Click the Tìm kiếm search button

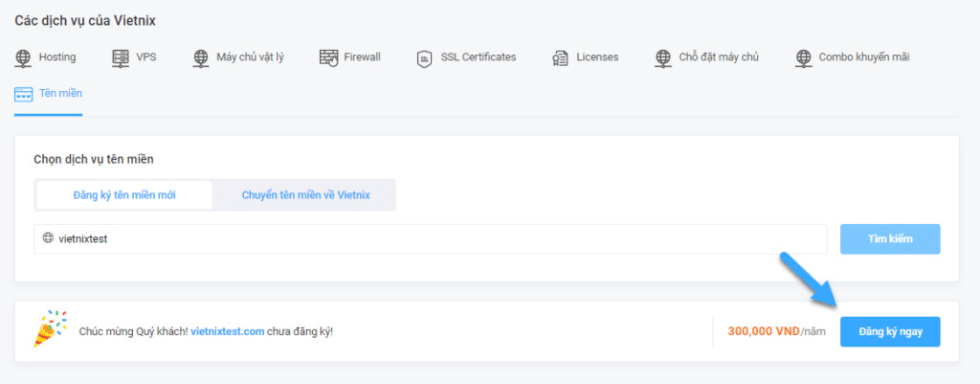(890, 238)
